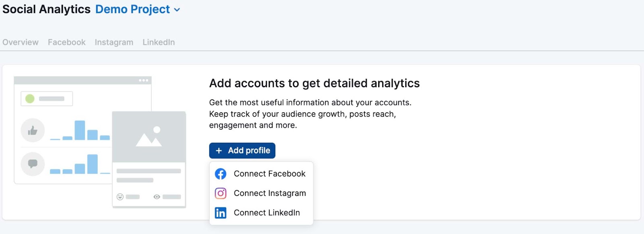Click the three-dot icon atop the illustration window
This screenshot has height=234, width=644.
tap(143, 80)
